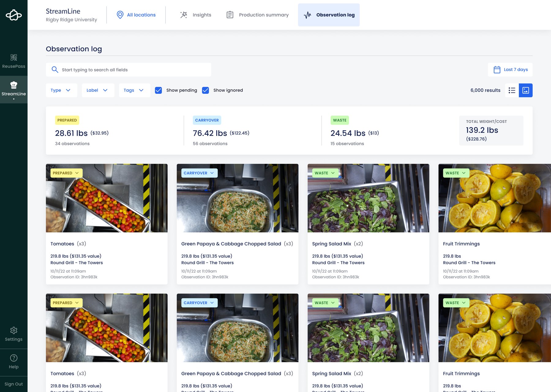
Task: Click the search all fields input
Action: pos(129,70)
